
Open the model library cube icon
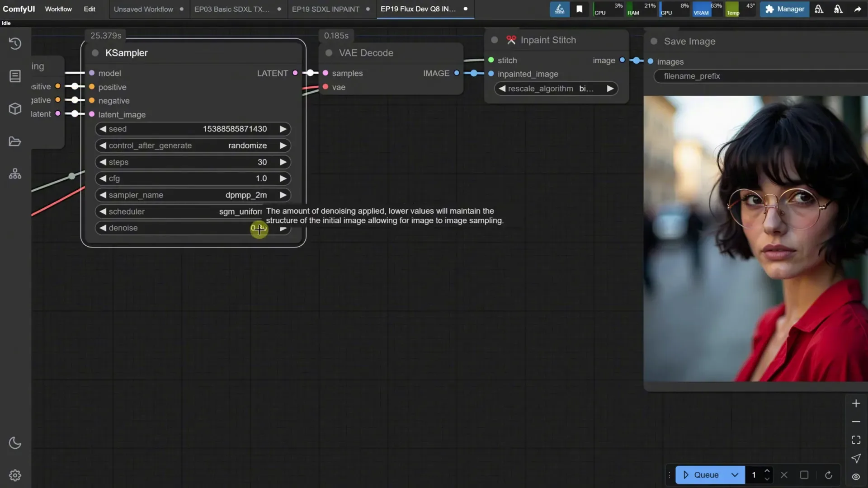(15, 108)
